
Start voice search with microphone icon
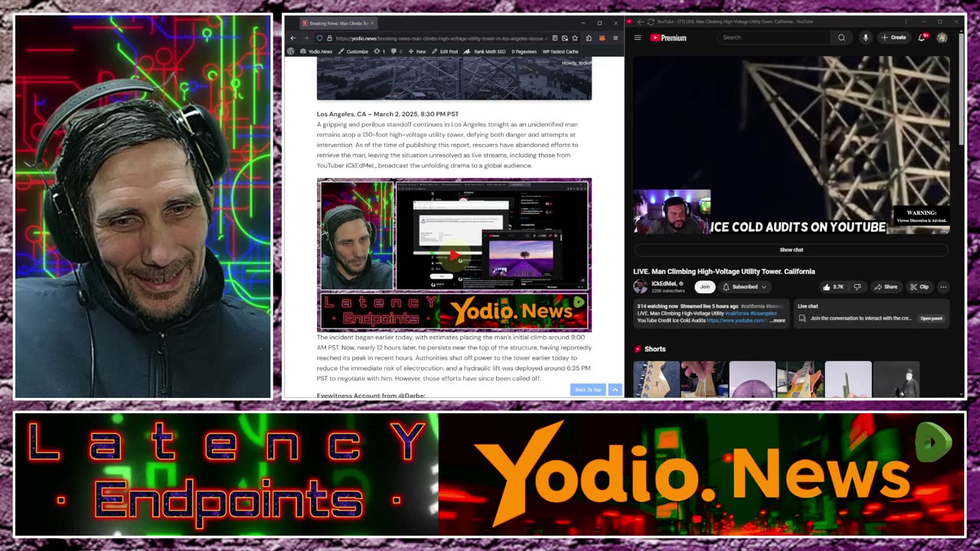(866, 37)
